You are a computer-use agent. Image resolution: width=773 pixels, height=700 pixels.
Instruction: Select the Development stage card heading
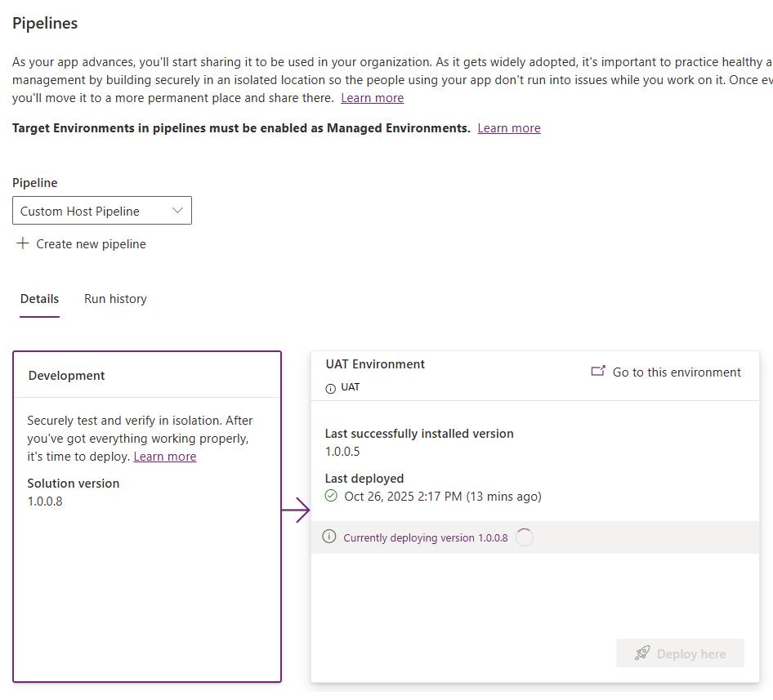pos(67,376)
